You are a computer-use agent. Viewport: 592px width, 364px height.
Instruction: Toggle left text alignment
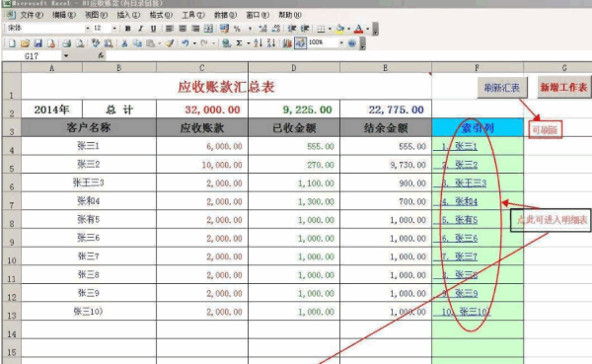point(170,29)
